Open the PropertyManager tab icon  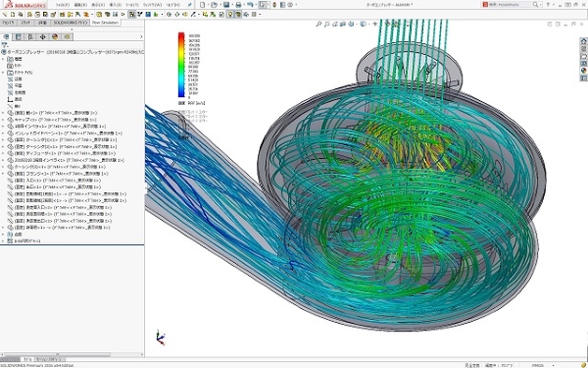(18, 37)
